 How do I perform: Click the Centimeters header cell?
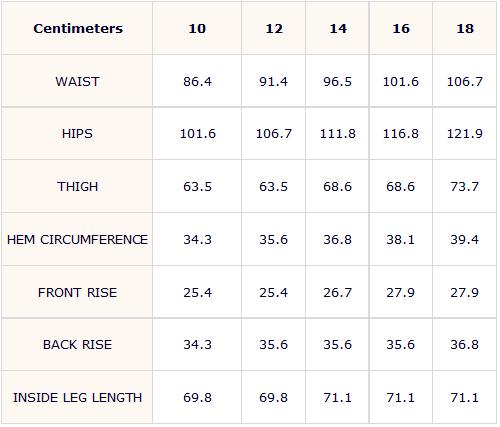click(78, 29)
